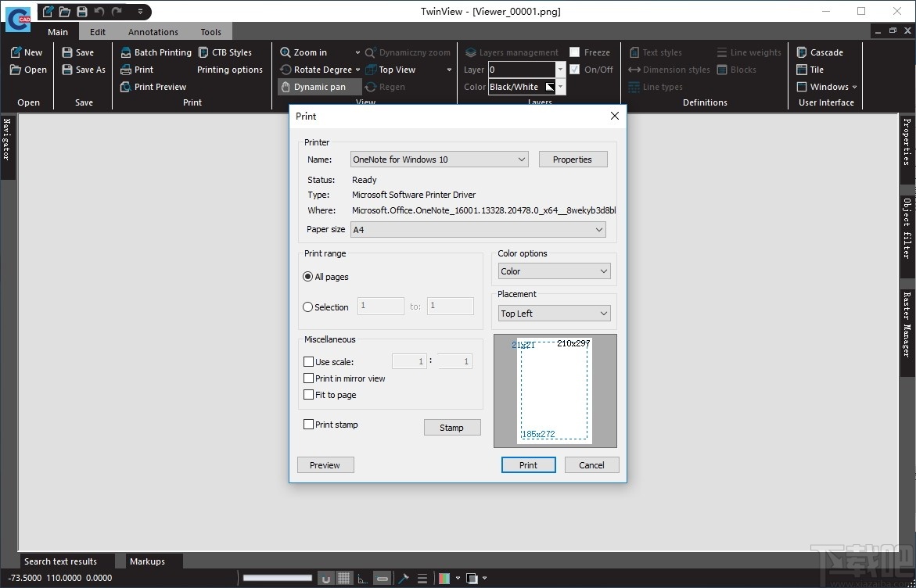916x588 pixels.
Task: Check Print in mirror view option
Action: coord(308,378)
